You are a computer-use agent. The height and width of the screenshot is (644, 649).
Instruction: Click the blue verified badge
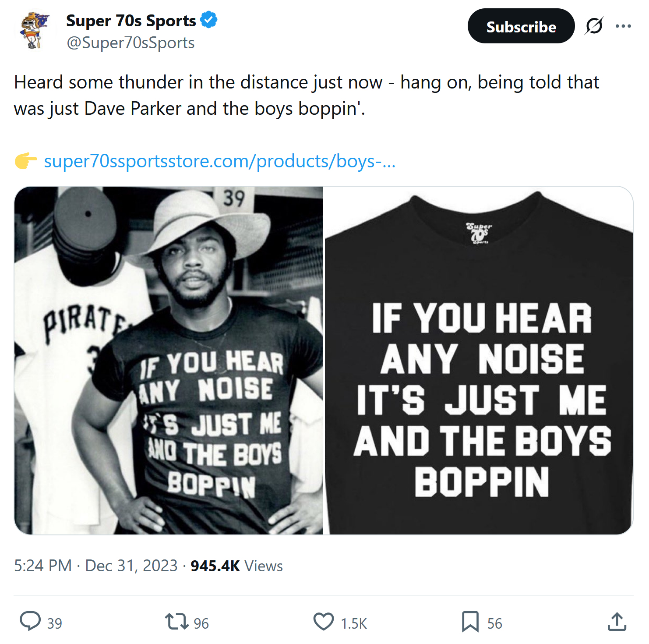(x=209, y=20)
